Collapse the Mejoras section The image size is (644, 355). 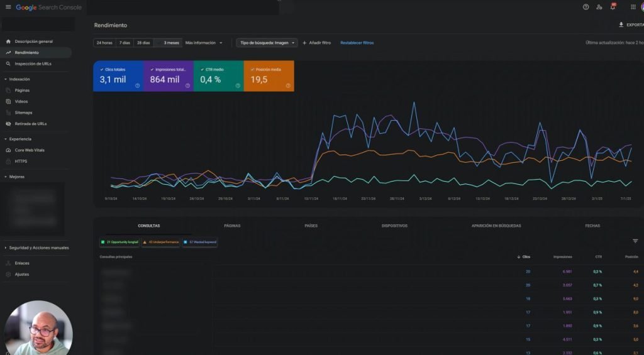14,177
